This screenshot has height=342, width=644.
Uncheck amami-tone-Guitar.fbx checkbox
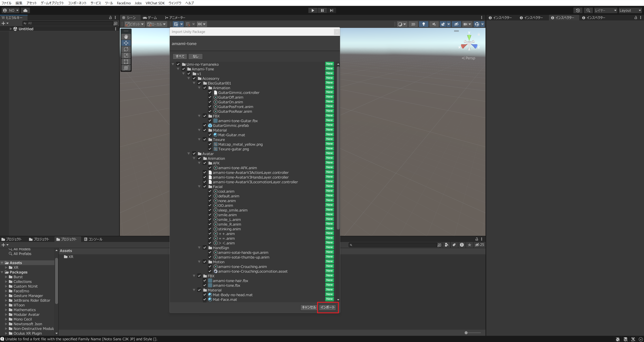210,121
